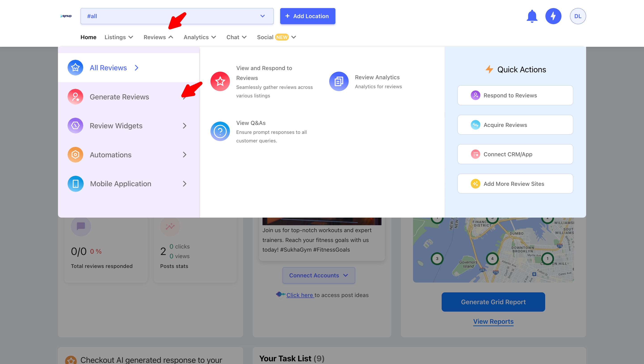Screen dimensions: 644x364
Task: Click Add More Review Sites button
Action: [x=515, y=184]
